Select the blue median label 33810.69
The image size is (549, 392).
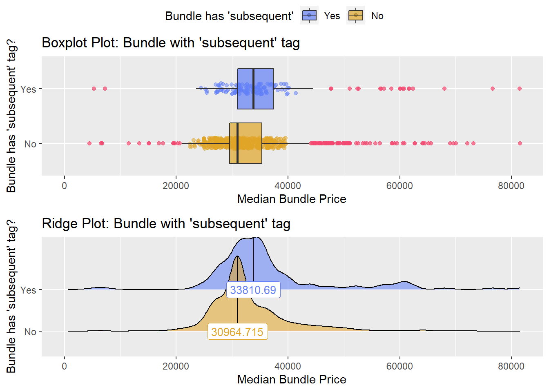253,290
